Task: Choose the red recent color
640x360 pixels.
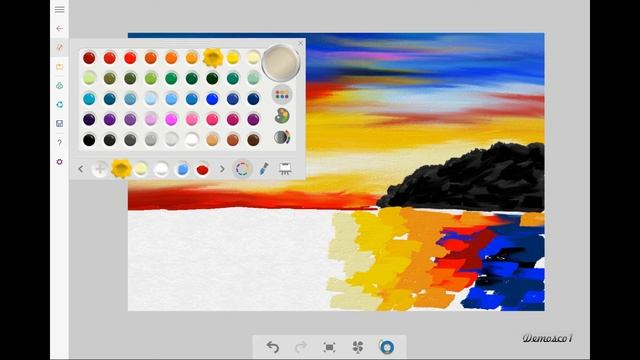Action: click(202, 169)
